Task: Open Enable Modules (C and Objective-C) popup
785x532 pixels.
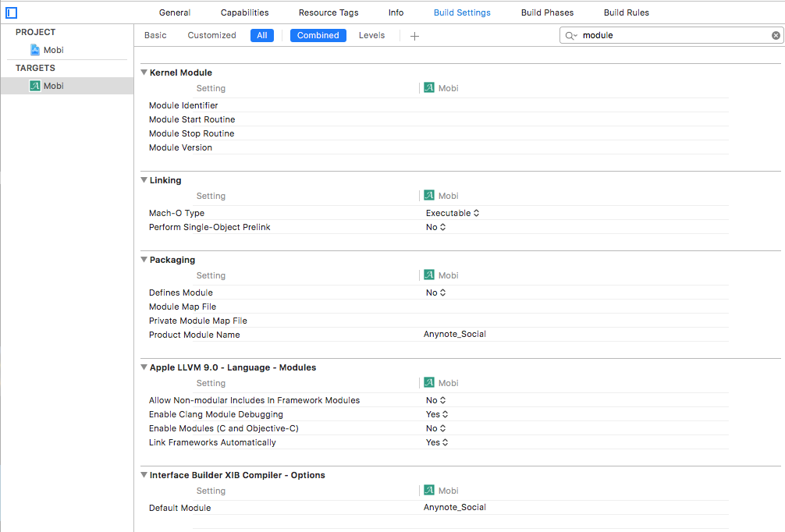Action: coord(436,428)
